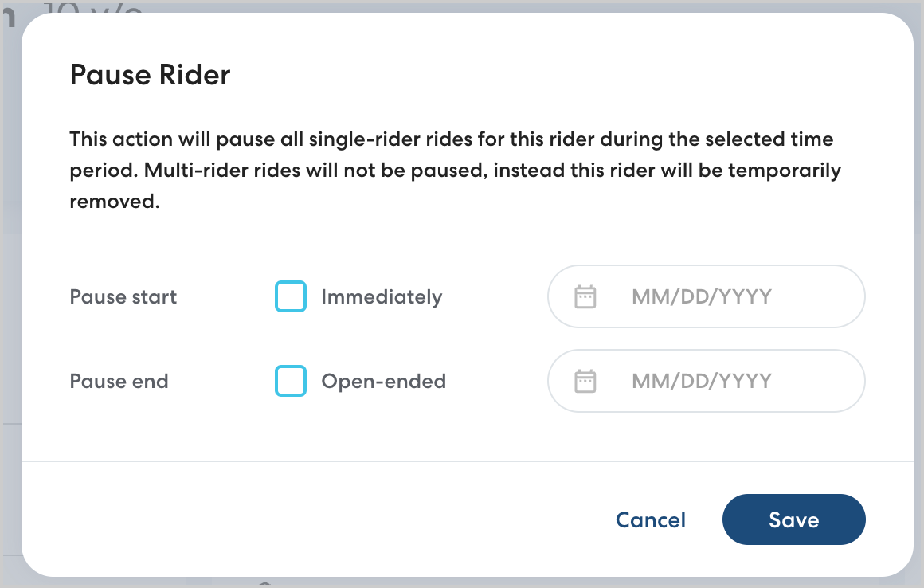
Task: Click the calendar icon in Pause start field
Action: 585,297
